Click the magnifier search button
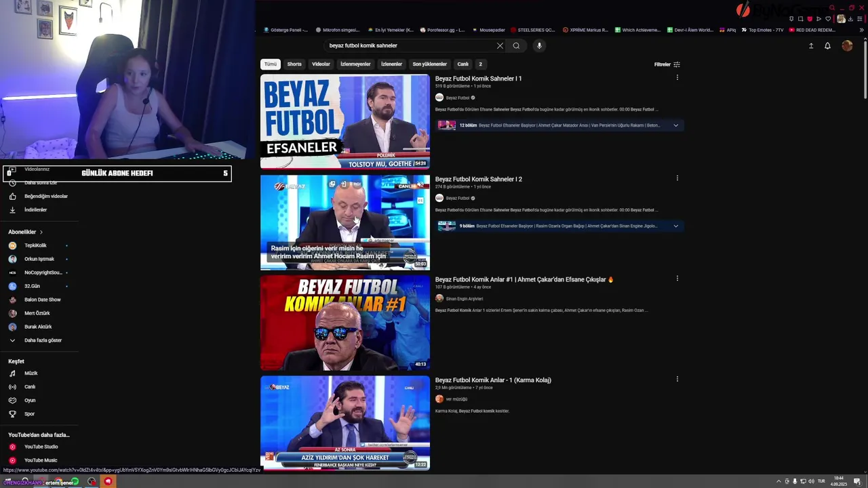Image resolution: width=868 pixels, height=488 pixels. (516, 45)
